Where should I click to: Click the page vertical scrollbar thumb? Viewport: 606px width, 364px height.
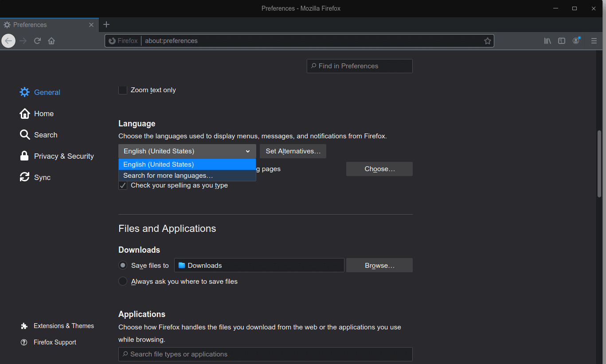point(599,164)
